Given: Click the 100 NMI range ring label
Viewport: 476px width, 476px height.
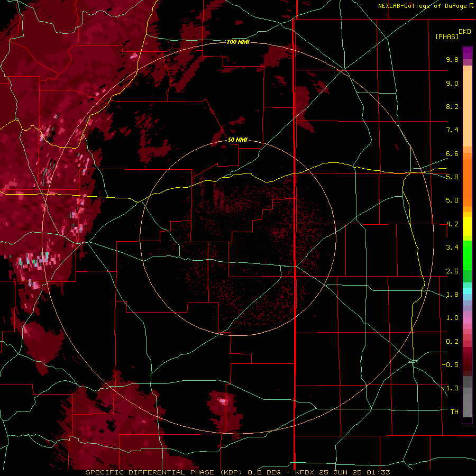Looking at the screenshot, I should tap(238, 42).
